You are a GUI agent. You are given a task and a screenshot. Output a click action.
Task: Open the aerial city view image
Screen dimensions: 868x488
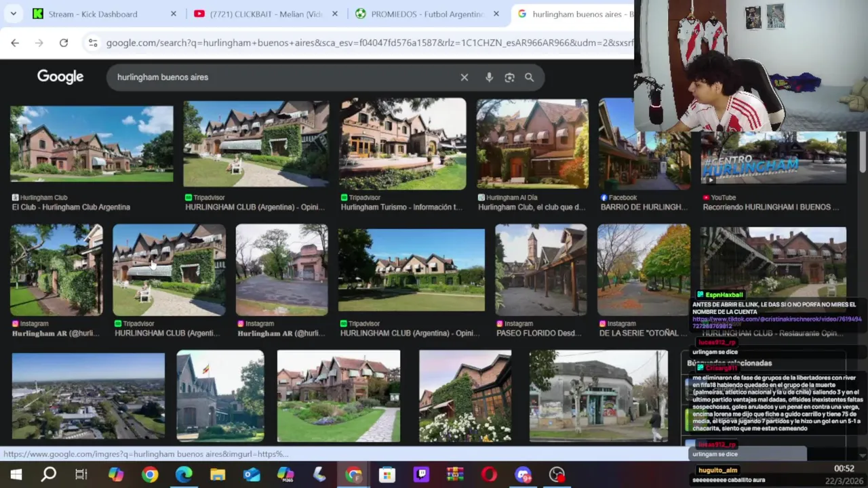pyautogui.click(x=88, y=396)
